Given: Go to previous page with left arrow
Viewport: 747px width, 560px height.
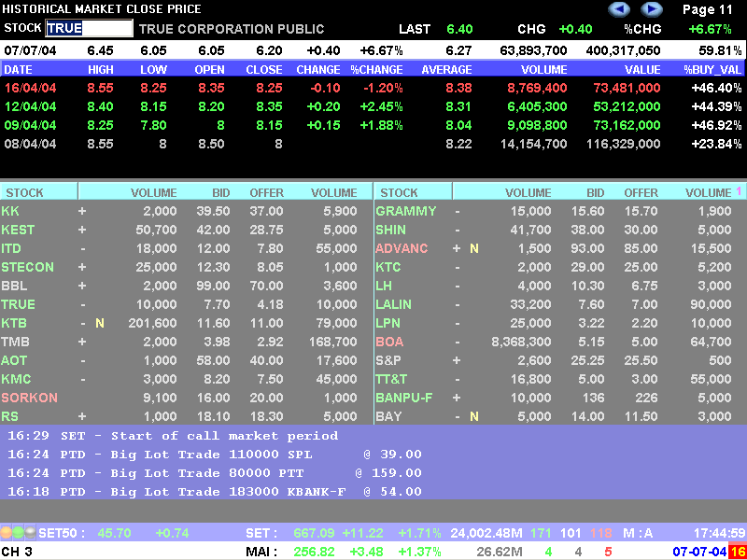Looking at the screenshot, I should pos(619,9).
